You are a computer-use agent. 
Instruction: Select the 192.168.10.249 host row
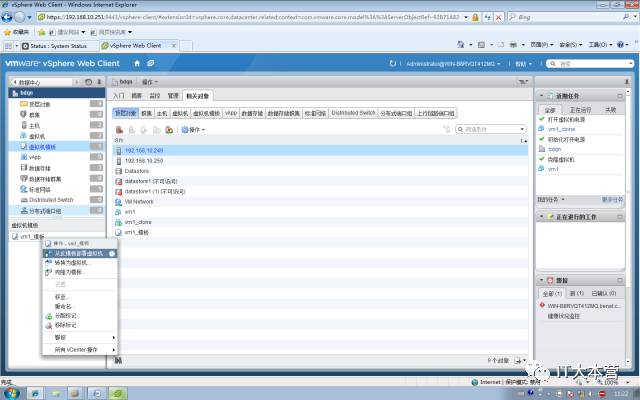point(320,151)
